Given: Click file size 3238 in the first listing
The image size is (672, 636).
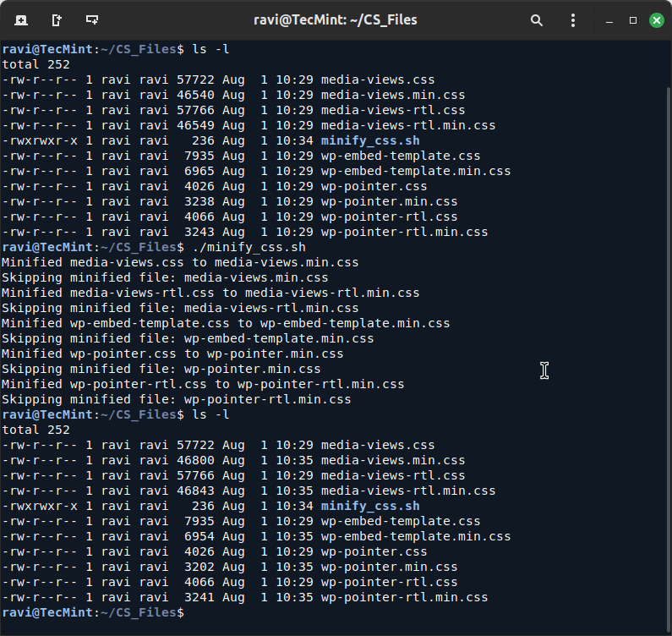Looking at the screenshot, I should [x=199, y=201].
